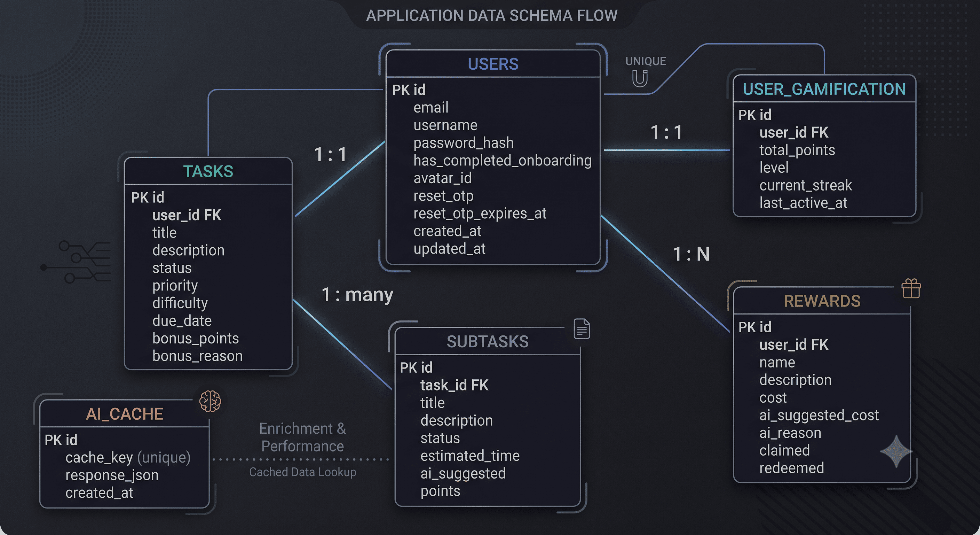Select has_completed_onboarding field in USERS
Screen dimensions: 980x535
tap(503, 160)
